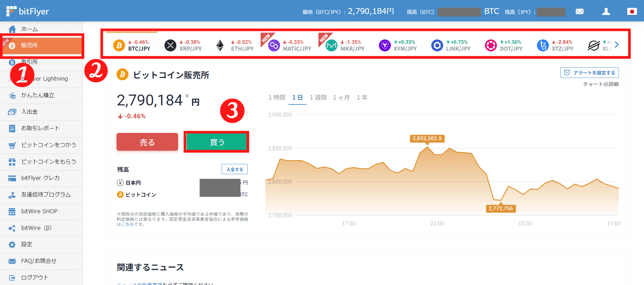Click the Japan flag language icon
Viewport: 644px width, 285px height.
pyautogui.click(x=632, y=12)
